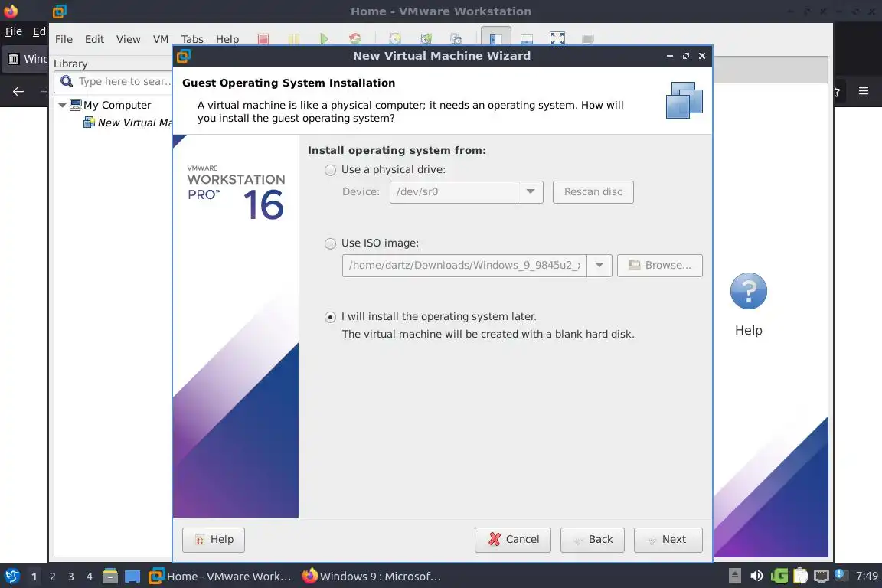
Task: Select 'I will install the operating system later'
Action: pyautogui.click(x=330, y=317)
